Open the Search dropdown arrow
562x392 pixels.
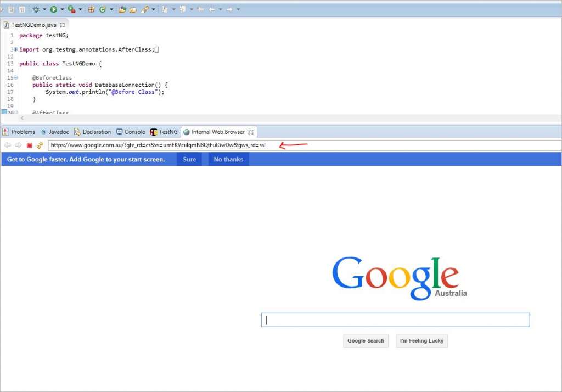154,9
